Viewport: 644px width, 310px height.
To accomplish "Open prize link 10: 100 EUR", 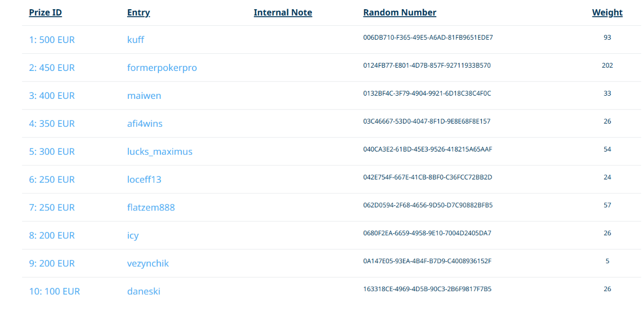I will [54, 291].
